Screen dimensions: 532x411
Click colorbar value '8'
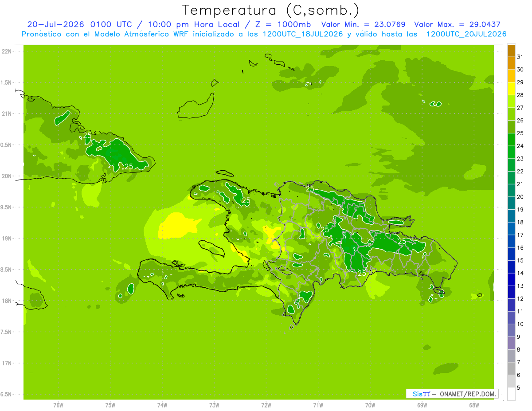click(x=519, y=350)
